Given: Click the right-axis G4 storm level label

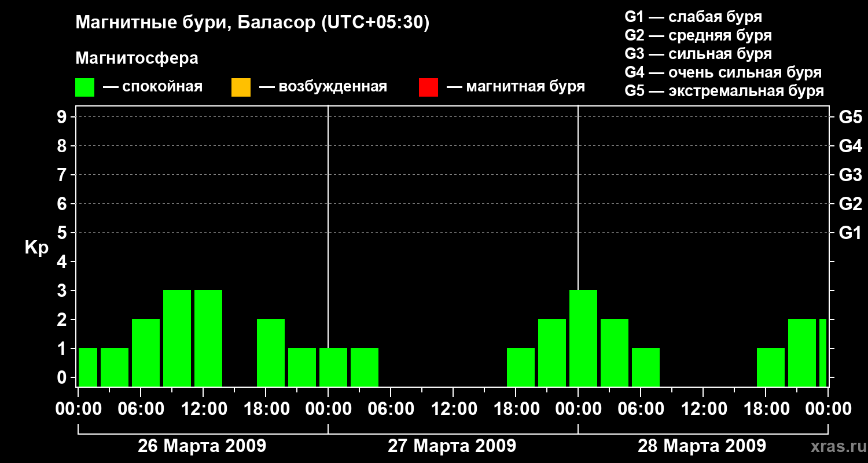Looking at the screenshot, I should coord(850,146).
